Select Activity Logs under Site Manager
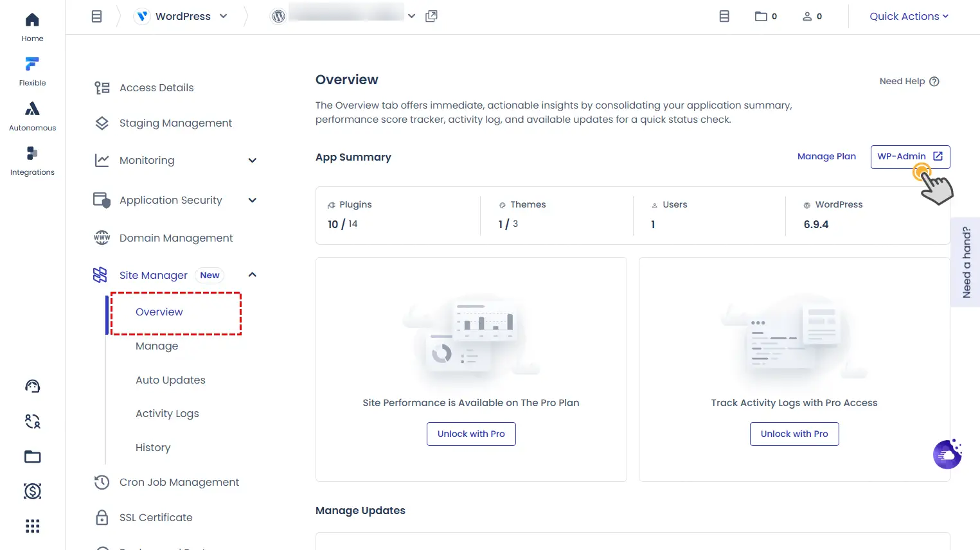Viewport: 980px width, 550px height. (x=167, y=414)
